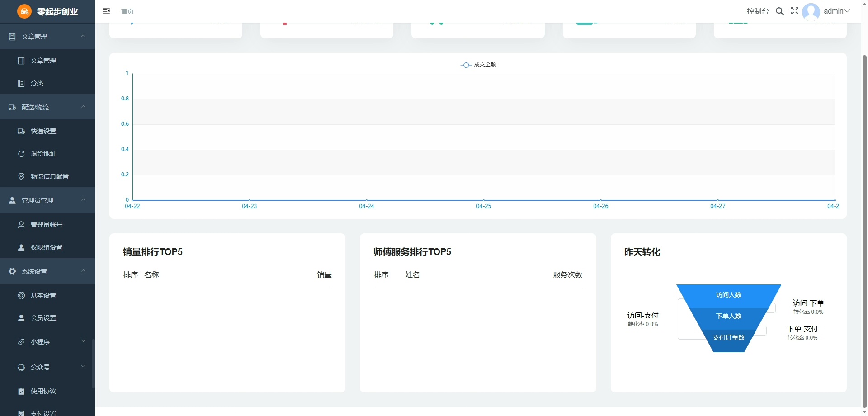868x416 pixels.
Task: Click the page vertical scrollbar
Action: [x=864, y=226]
